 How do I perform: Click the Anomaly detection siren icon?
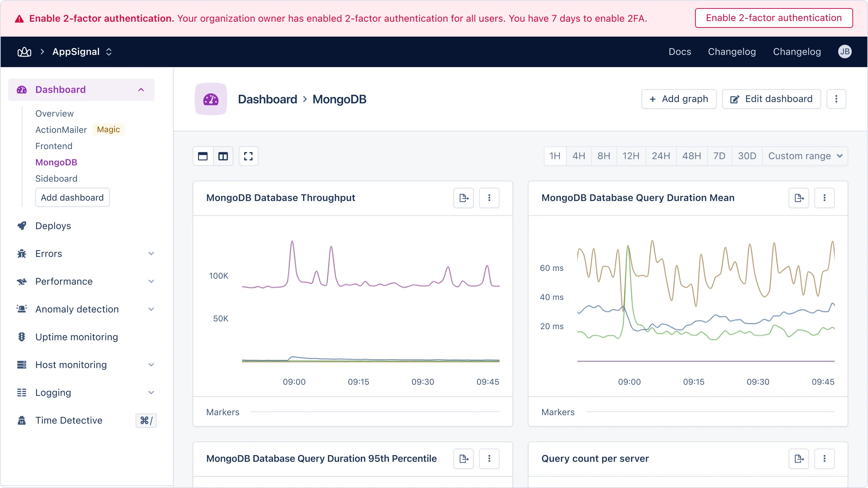pyautogui.click(x=22, y=309)
